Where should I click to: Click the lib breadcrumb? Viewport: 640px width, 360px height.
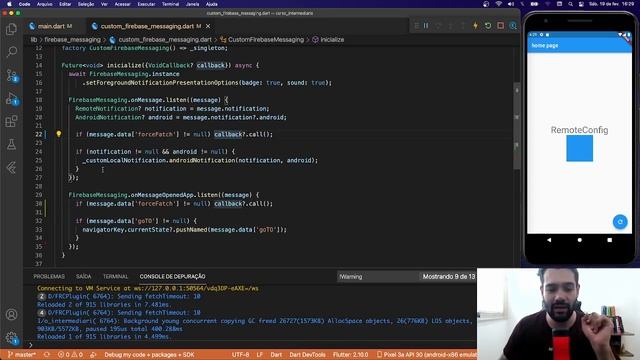pos(33,40)
